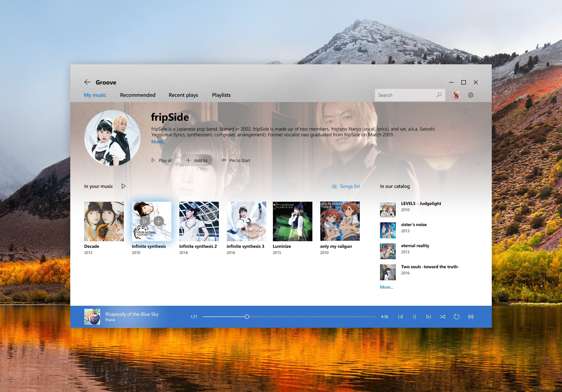Skip to next track
The height and width of the screenshot is (392, 562).
point(428,317)
